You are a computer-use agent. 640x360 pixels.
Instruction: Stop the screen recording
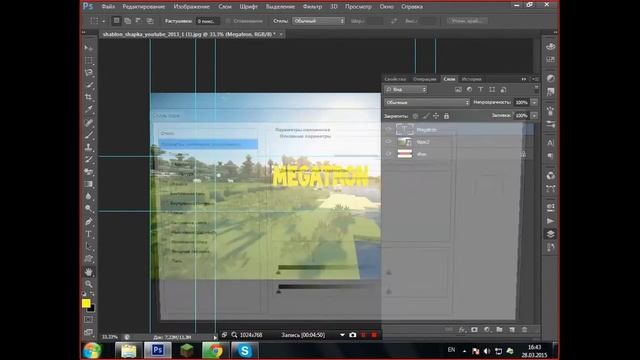tap(374, 335)
